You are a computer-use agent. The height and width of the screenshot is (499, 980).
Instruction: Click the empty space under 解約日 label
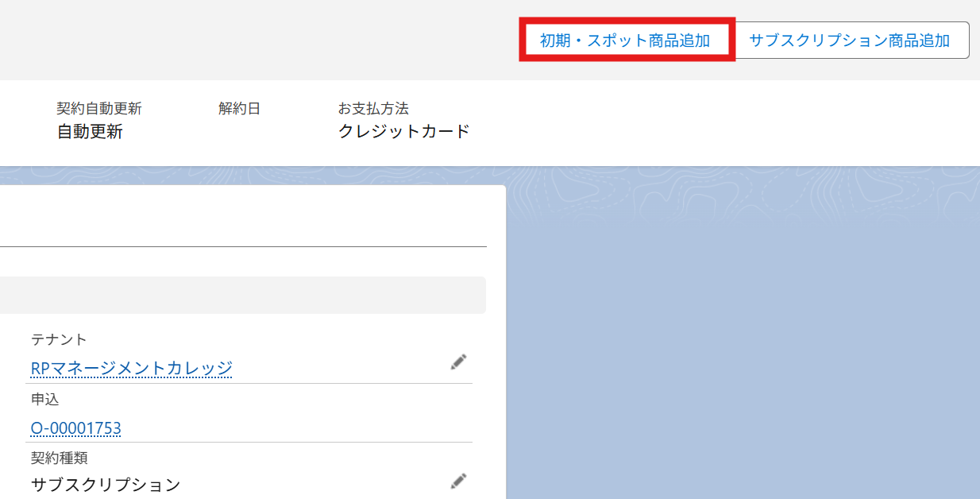(x=239, y=133)
